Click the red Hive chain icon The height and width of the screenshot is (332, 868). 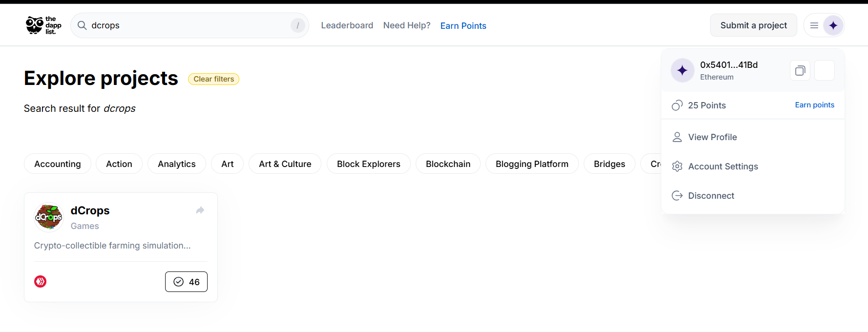(x=41, y=282)
